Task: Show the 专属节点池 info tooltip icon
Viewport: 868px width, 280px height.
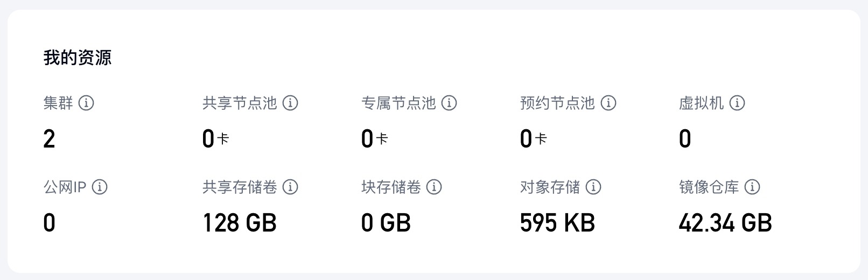Action: pos(449,103)
